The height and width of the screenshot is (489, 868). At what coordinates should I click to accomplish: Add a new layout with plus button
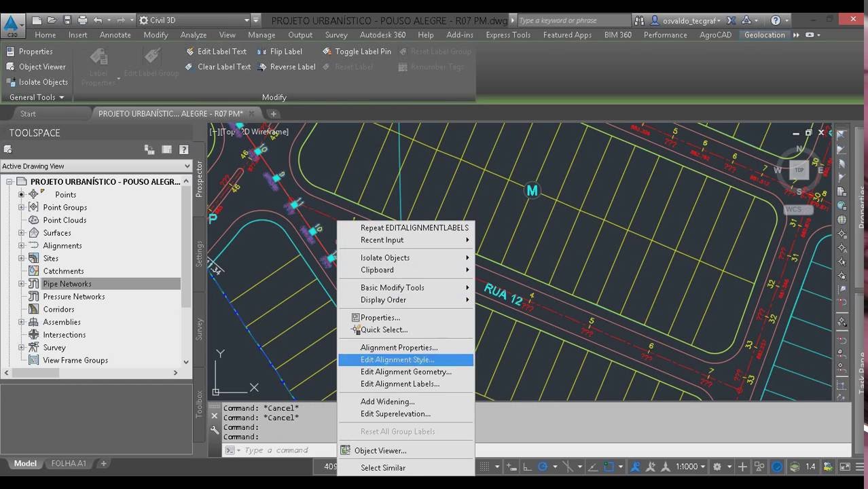tap(103, 463)
